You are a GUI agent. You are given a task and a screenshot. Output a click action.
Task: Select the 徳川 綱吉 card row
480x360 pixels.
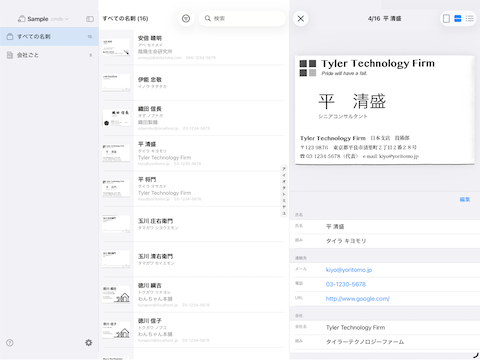point(193,295)
